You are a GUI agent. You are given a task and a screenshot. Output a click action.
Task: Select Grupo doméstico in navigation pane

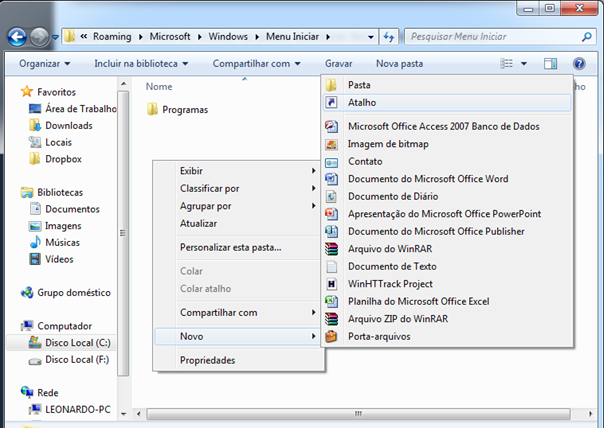coord(66,293)
